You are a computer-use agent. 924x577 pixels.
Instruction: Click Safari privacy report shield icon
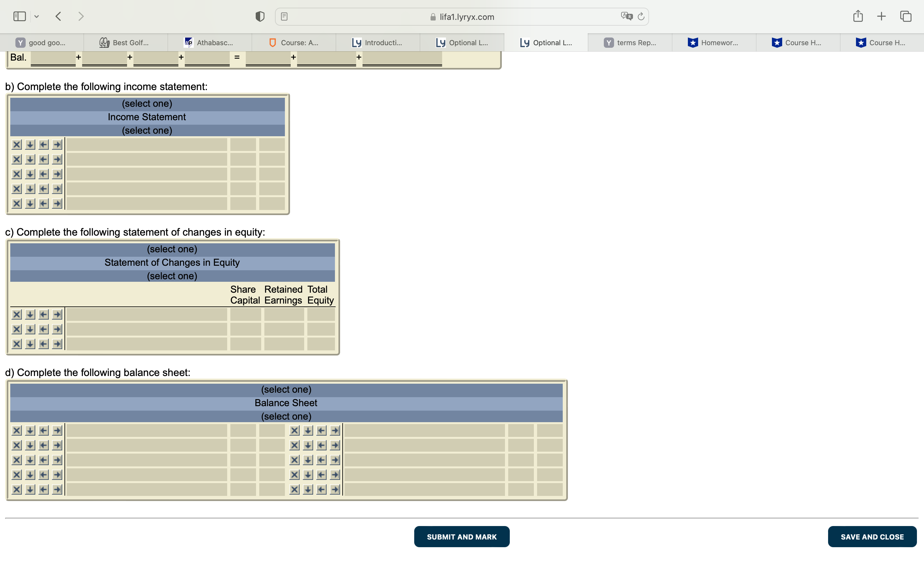point(260,16)
